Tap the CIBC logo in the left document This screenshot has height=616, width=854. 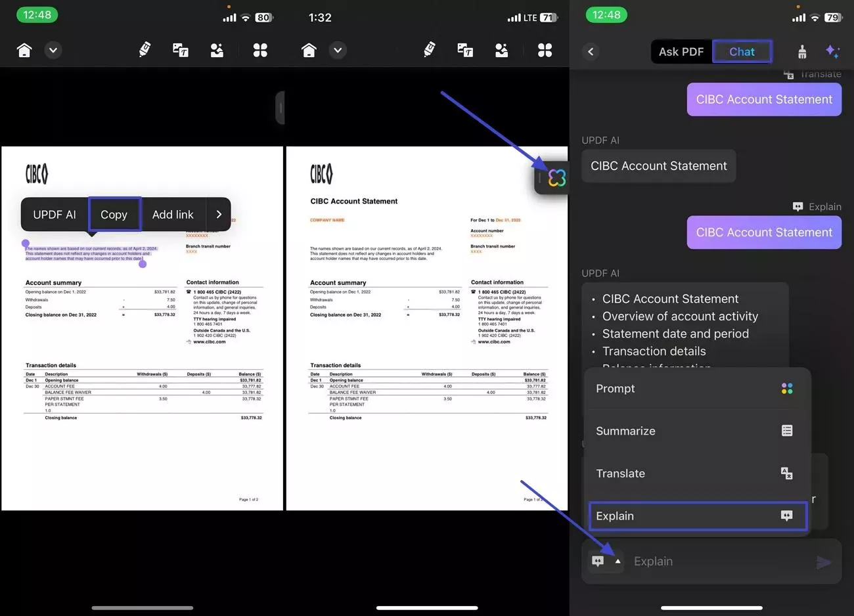click(x=37, y=174)
